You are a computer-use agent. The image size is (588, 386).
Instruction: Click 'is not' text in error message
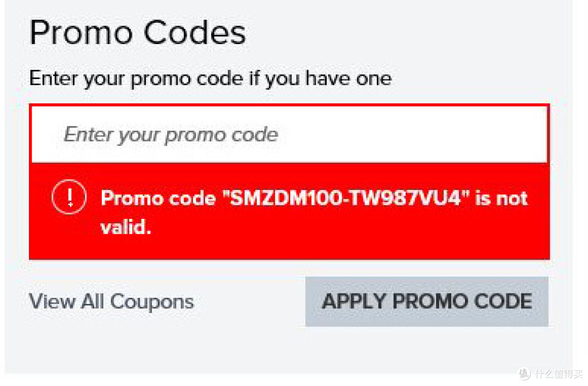(x=501, y=198)
